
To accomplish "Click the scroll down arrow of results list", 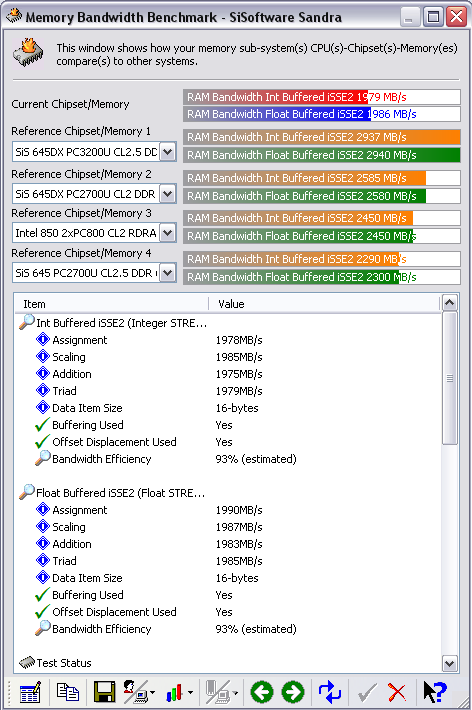I will [x=449, y=664].
